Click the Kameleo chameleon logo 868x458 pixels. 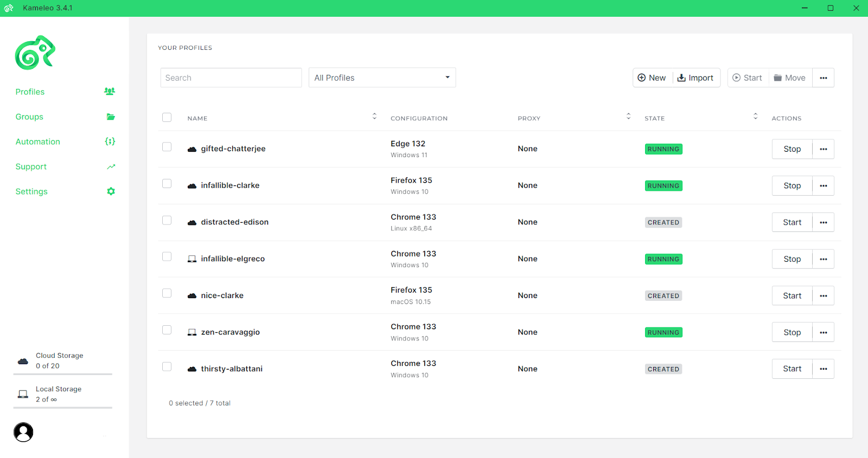(x=35, y=53)
